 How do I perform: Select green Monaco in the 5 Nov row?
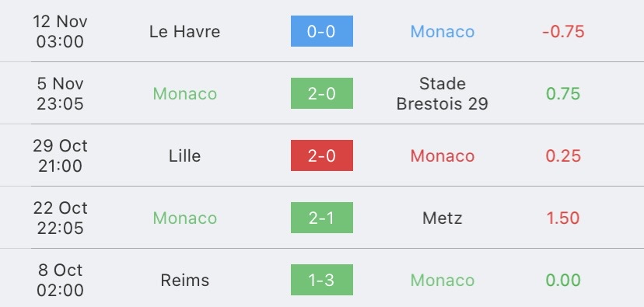tap(184, 93)
